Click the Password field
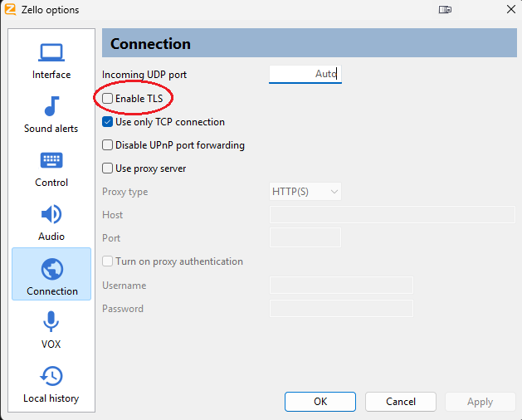522x420 pixels. pos(341,309)
